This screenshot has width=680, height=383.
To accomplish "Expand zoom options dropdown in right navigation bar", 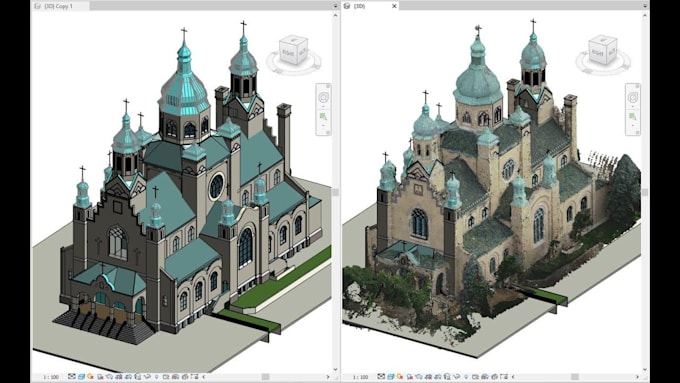I will 632,125.
